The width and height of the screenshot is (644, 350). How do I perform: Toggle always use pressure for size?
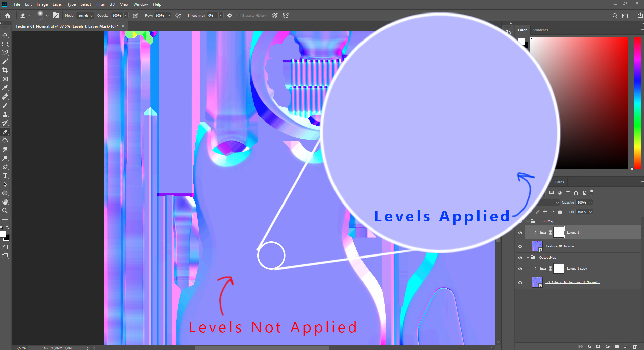pyautogui.click(x=275, y=16)
